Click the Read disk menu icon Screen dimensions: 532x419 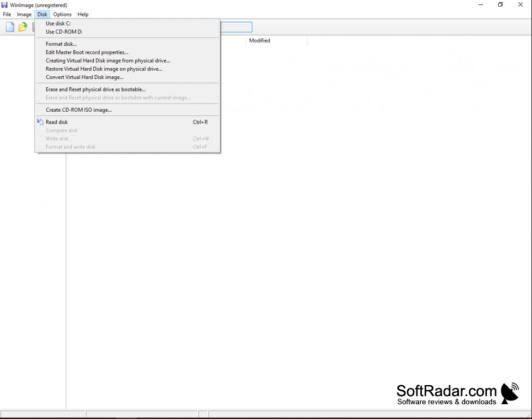click(40, 122)
